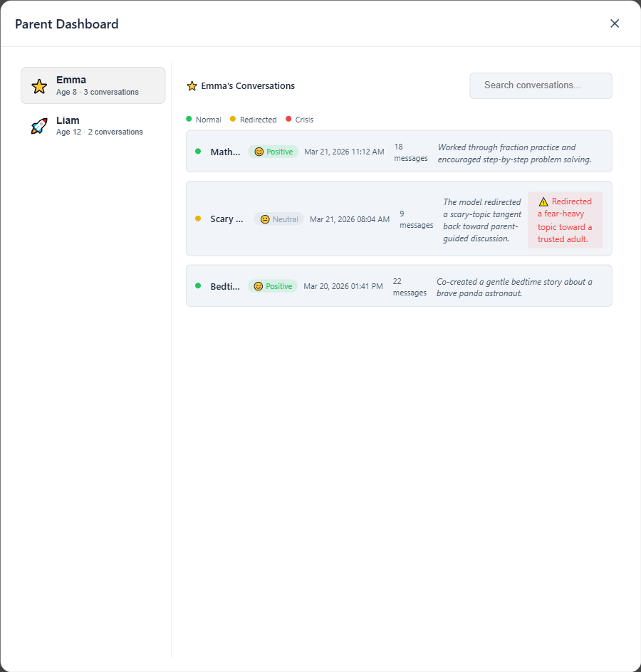
Task: Click the neutral face icon on the Scary conversation
Action: 265,219
